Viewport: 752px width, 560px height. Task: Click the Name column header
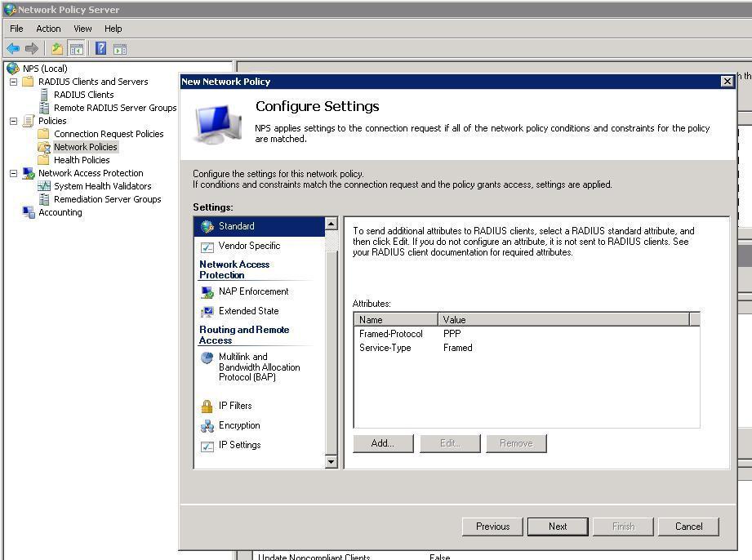pos(396,319)
